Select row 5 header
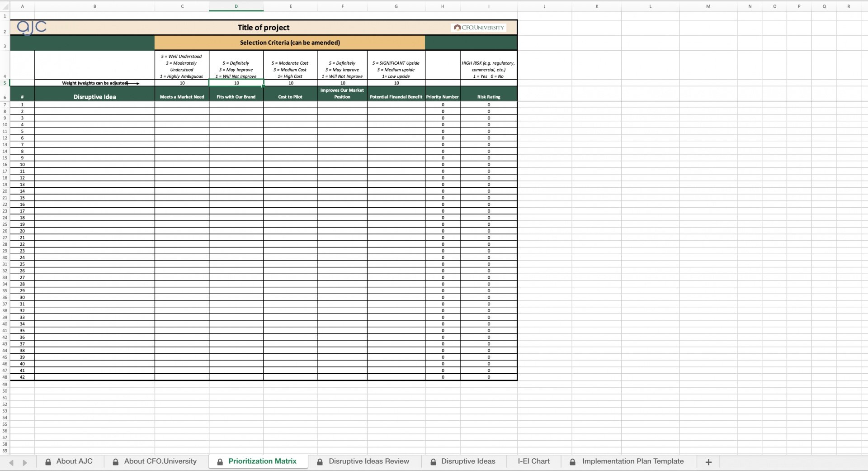Viewport: 868px width, 471px height. click(5, 83)
